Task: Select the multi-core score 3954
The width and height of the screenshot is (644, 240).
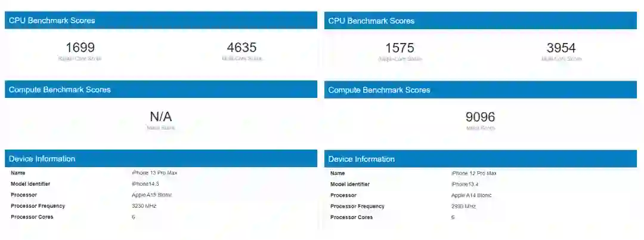Action: click(x=561, y=48)
